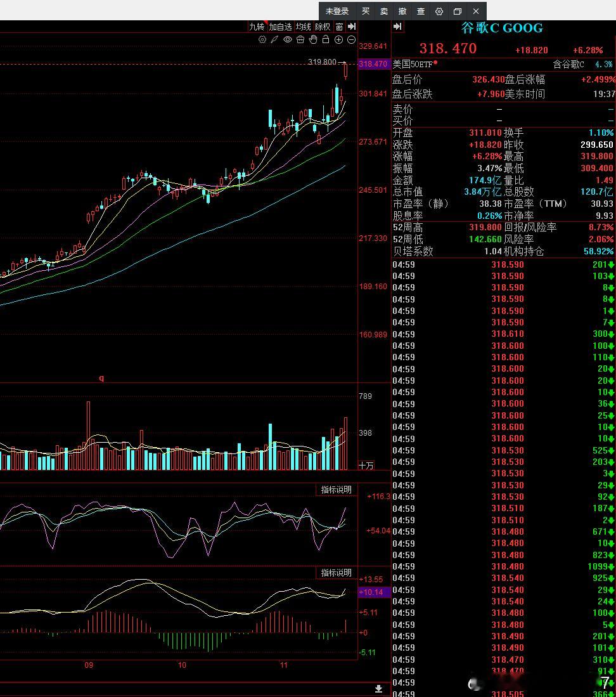Click the 319.800 high price label

[x=322, y=62]
